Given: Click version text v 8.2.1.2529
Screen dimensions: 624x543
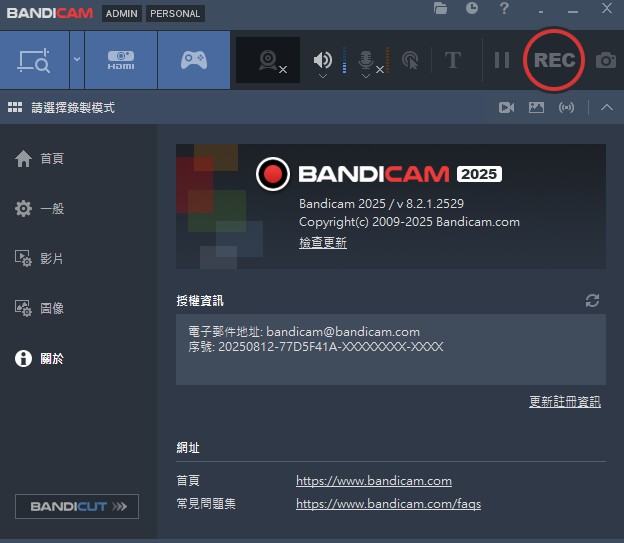Looking at the screenshot, I should point(430,203).
